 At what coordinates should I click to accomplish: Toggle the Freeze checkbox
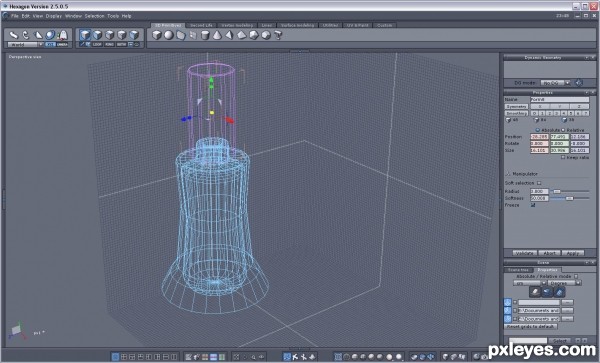click(533, 205)
